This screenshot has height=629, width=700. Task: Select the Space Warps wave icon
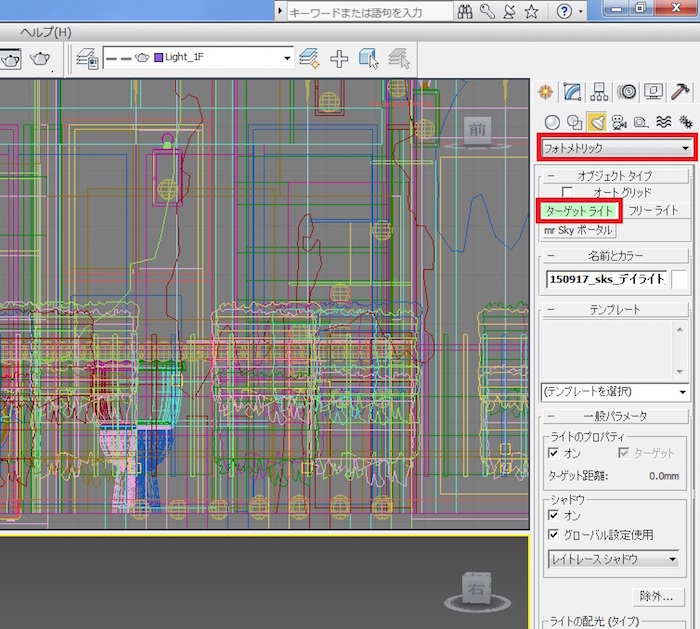pos(663,122)
